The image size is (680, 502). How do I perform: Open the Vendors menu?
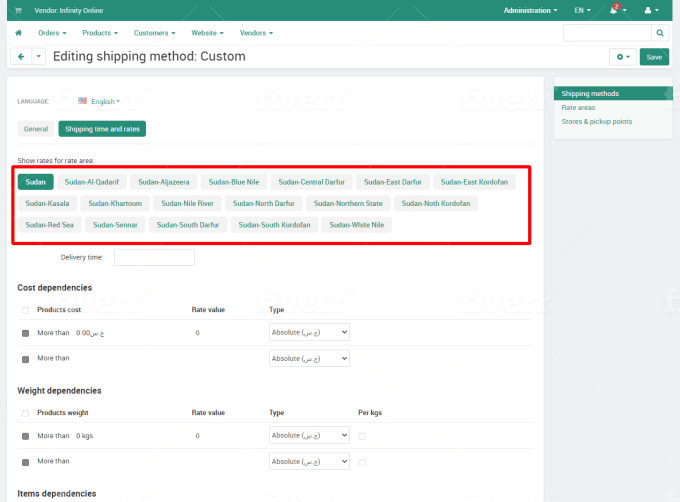click(256, 33)
